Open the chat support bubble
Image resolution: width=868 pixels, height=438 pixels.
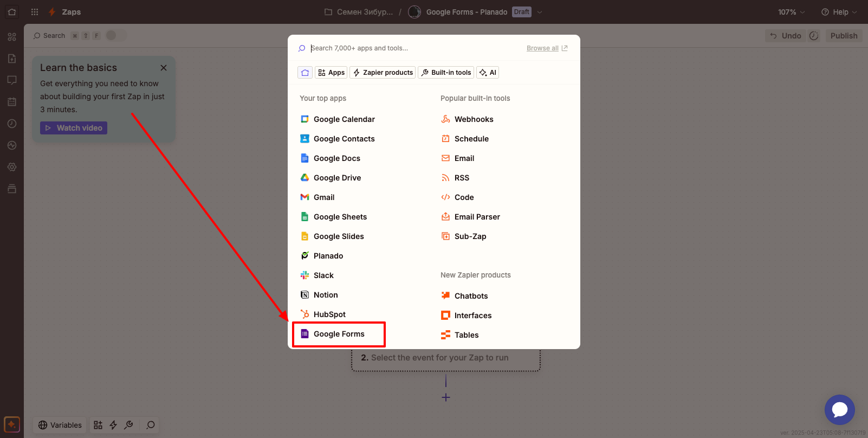pyautogui.click(x=840, y=410)
